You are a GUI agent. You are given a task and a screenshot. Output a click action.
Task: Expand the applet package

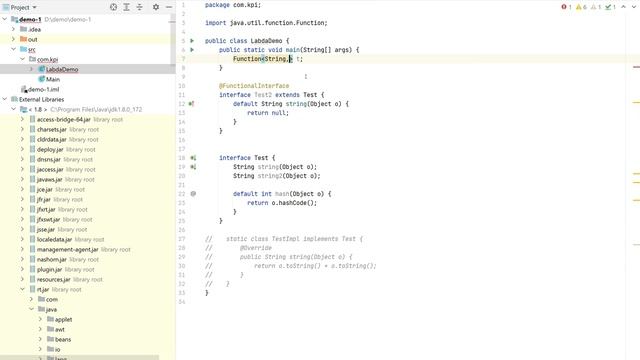[x=40, y=319]
